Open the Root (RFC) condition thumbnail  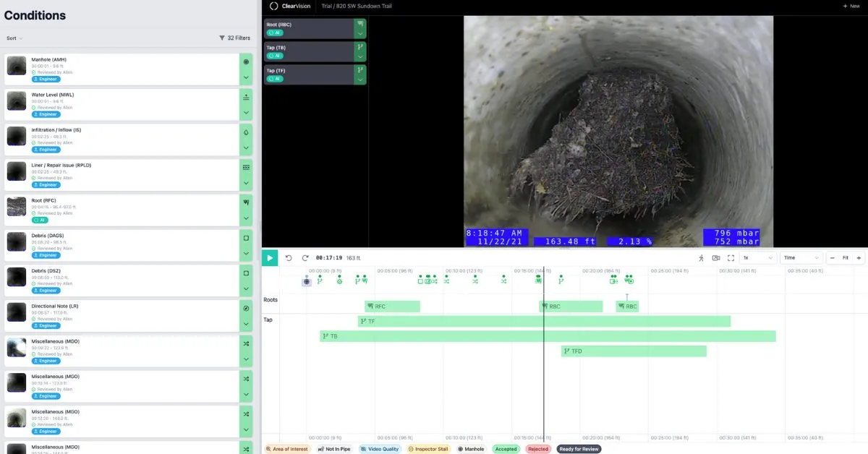pyautogui.click(x=17, y=207)
